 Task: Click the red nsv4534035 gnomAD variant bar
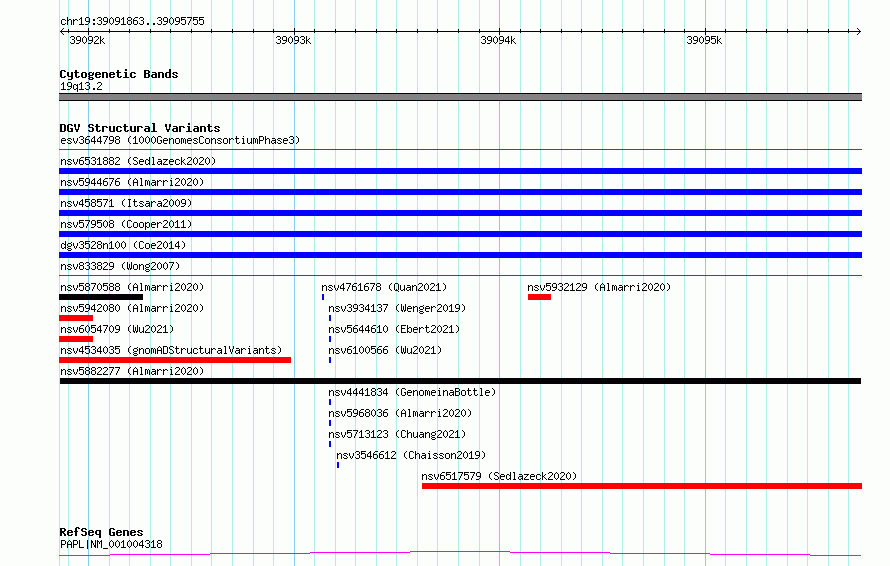pyautogui.click(x=175, y=360)
